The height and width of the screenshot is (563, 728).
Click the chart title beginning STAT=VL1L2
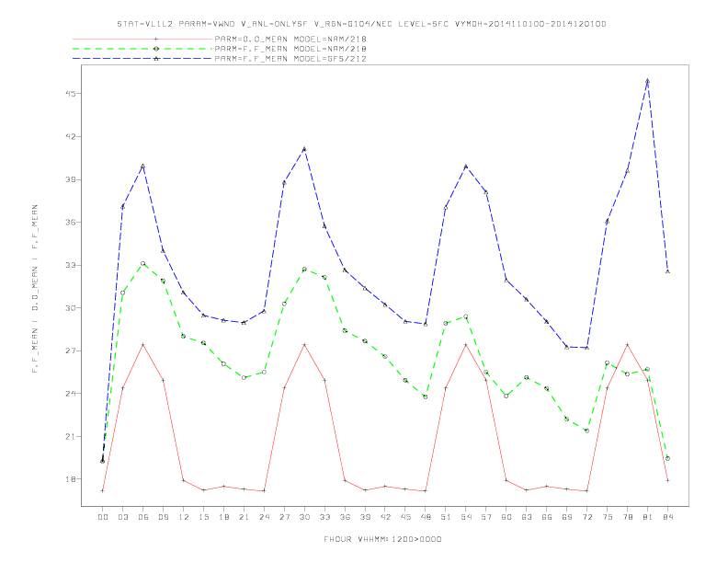[x=361, y=24]
